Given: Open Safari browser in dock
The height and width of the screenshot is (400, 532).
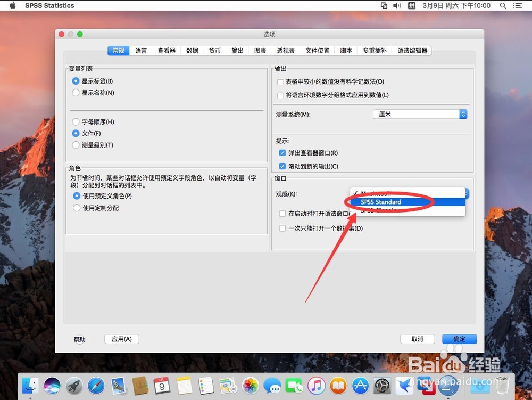Looking at the screenshot, I should 96,386.
